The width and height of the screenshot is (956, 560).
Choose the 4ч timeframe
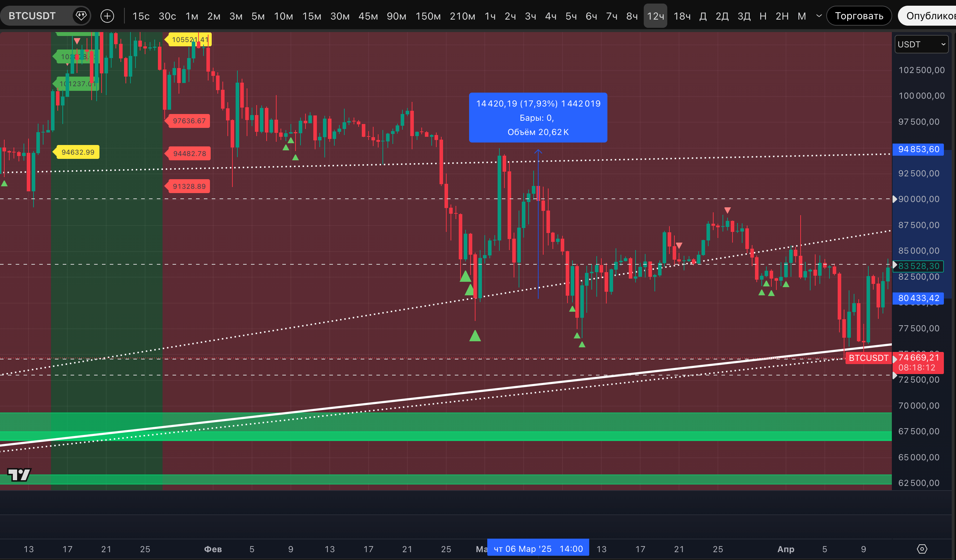coord(550,16)
